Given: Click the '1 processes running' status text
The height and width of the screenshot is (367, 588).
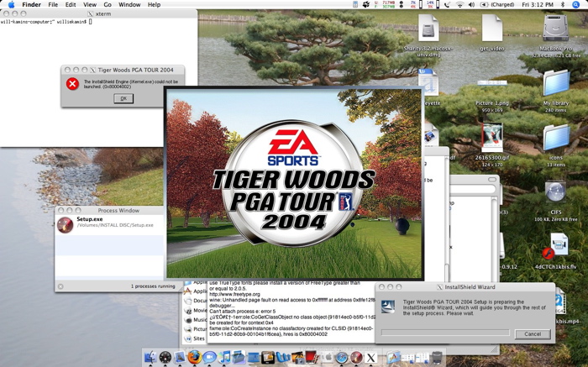Looking at the screenshot, I should tap(153, 286).
